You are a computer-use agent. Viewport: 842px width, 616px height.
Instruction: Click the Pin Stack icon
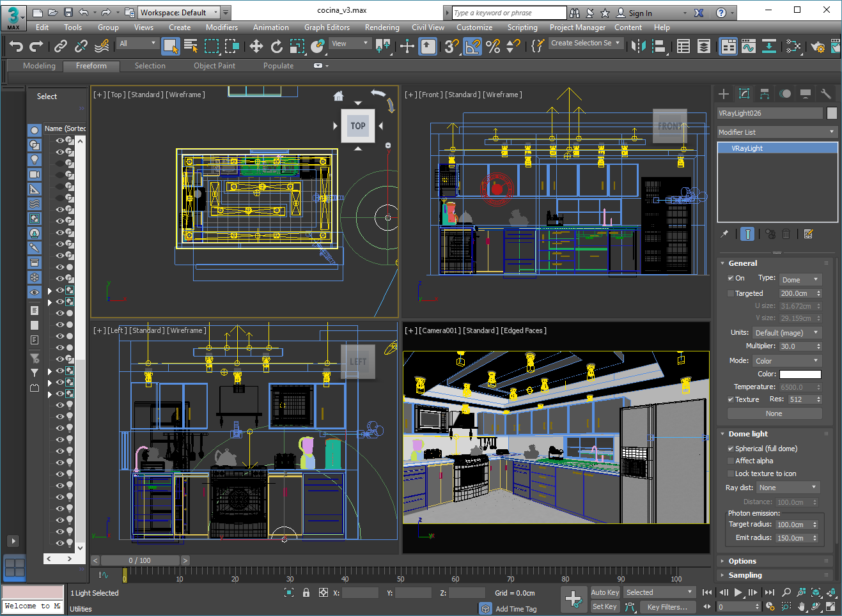pyautogui.click(x=724, y=234)
